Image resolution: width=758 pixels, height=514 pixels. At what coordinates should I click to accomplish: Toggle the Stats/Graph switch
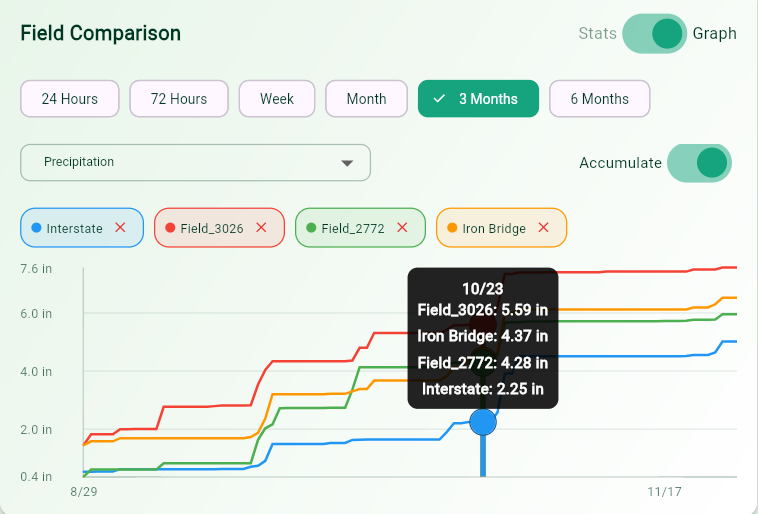[654, 33]
